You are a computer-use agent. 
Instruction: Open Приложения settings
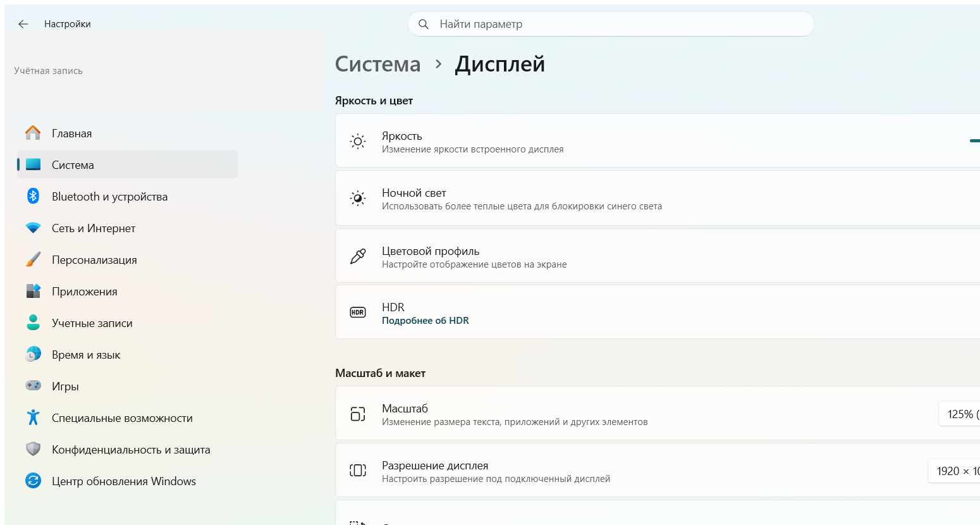pos(127,291)
